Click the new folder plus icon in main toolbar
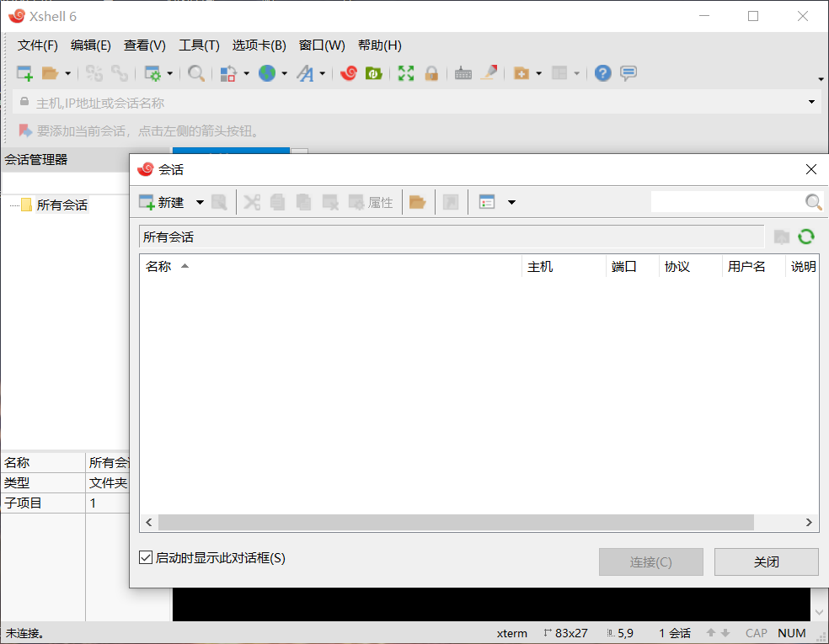 pyautogui.click(x=521, y=73)
